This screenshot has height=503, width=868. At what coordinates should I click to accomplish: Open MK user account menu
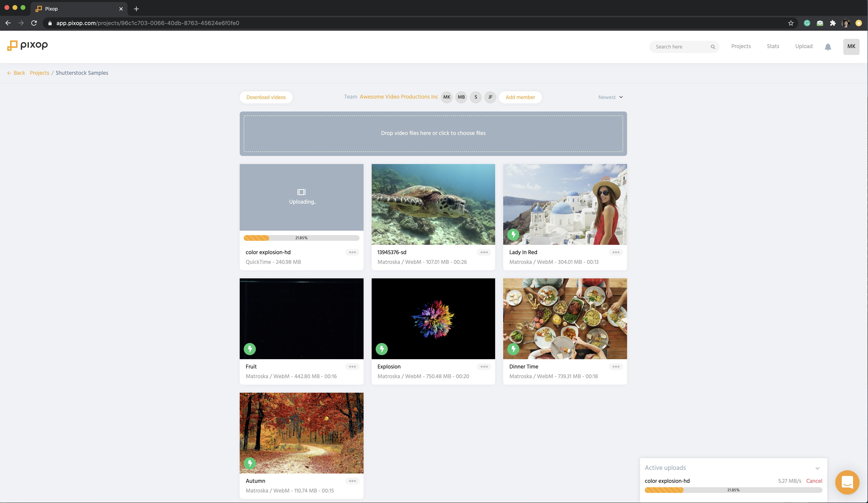click(x=851, y=46)
